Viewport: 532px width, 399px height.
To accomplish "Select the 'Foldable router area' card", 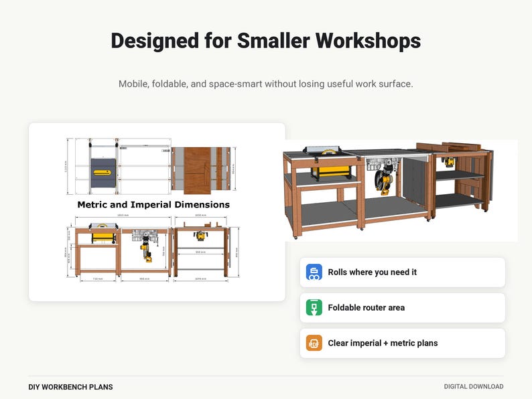I will click(x=403, y=307).
